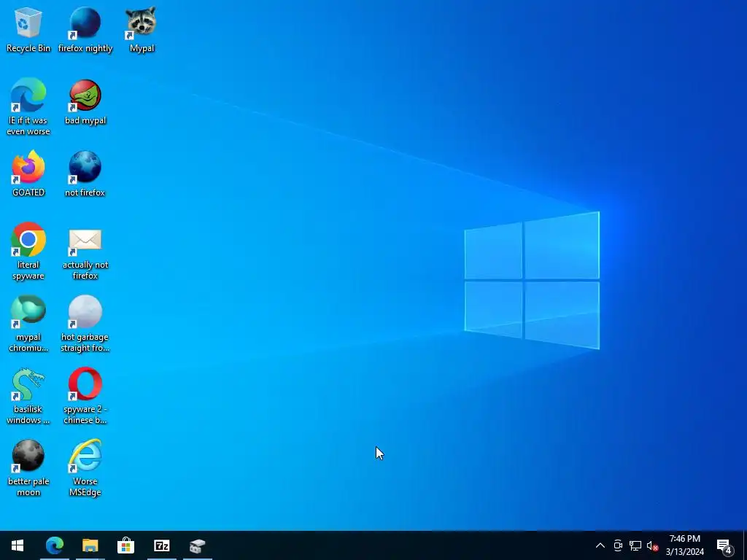
Task: Select the 'bad mypal' shortcut icon
Action: point(85,102)
